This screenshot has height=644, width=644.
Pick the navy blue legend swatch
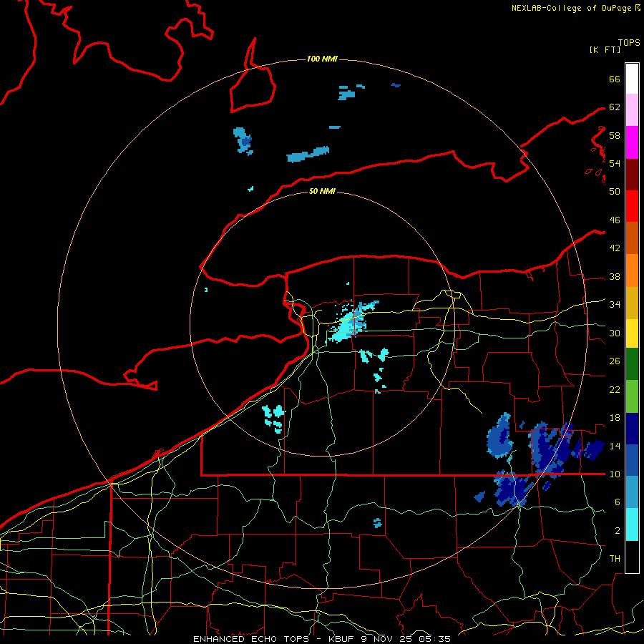pos(632,429)
